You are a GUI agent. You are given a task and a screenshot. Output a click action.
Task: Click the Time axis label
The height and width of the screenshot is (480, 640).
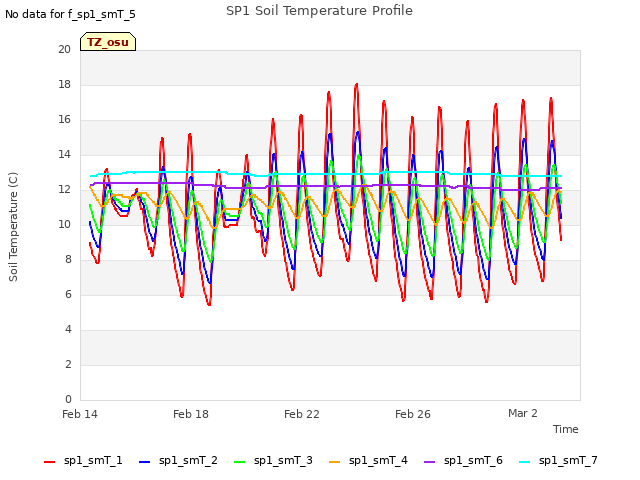click(565, 429)
